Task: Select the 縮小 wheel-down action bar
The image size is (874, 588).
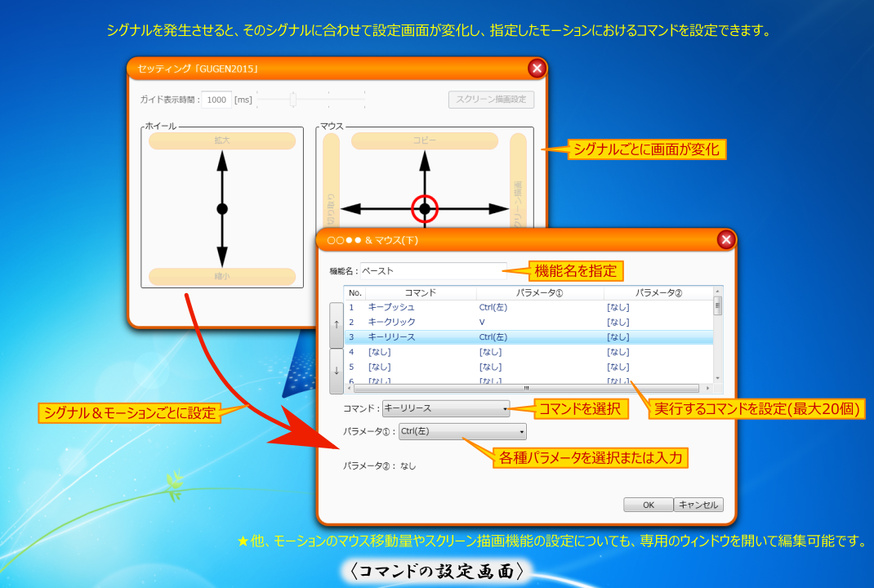Action: 222,277
